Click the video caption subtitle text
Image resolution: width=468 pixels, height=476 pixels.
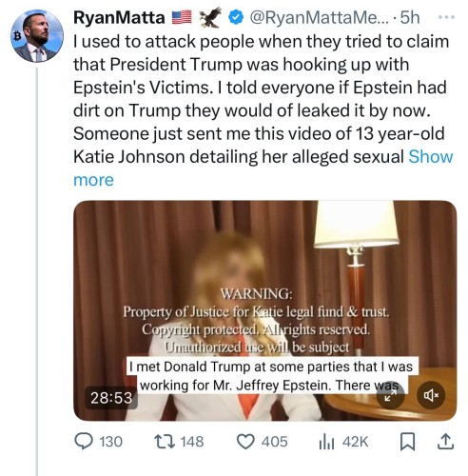point(272,376)
